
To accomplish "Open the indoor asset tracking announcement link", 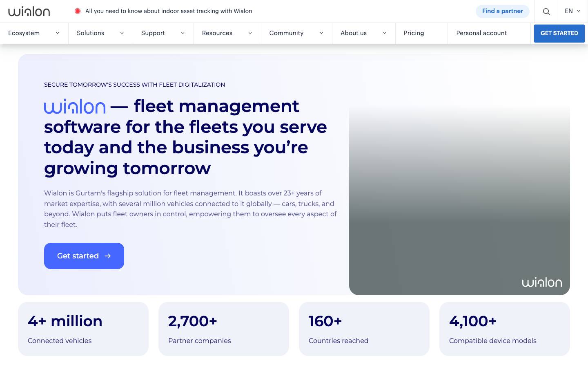I will [169, 11].
